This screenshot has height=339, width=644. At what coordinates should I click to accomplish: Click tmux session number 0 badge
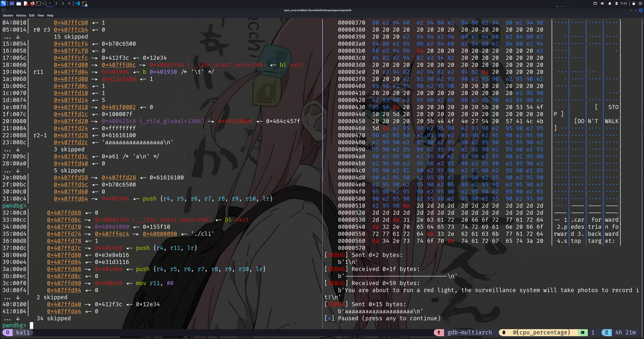pos(7,333)
